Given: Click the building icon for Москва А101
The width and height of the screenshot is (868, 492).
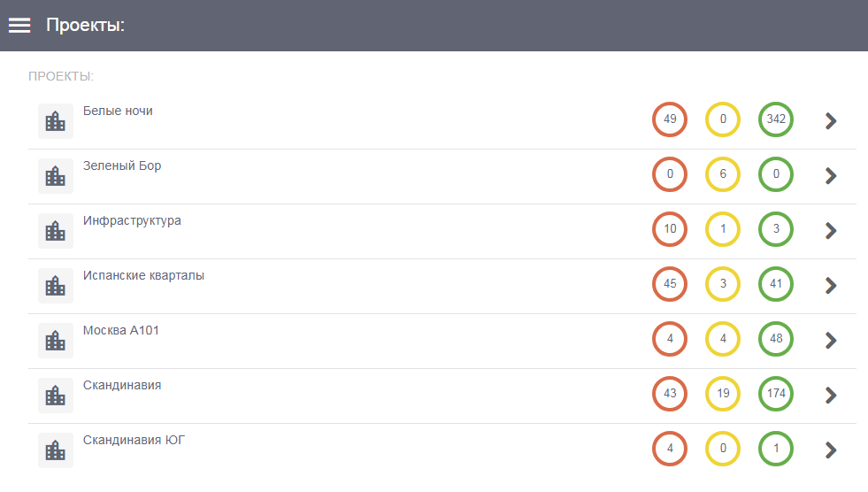Looking at the screenshot, I should 56,341.
